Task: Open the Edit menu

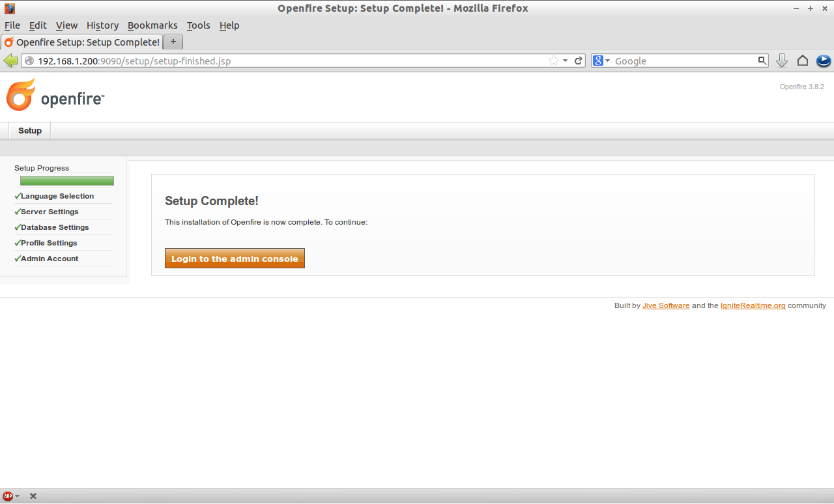Action: point(38,25)
